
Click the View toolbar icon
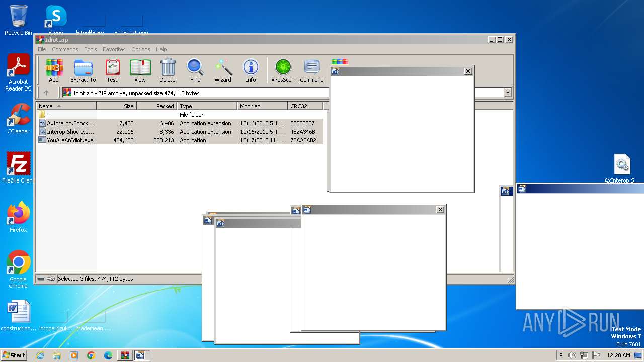pyautogui.click(x=140, y=70)
